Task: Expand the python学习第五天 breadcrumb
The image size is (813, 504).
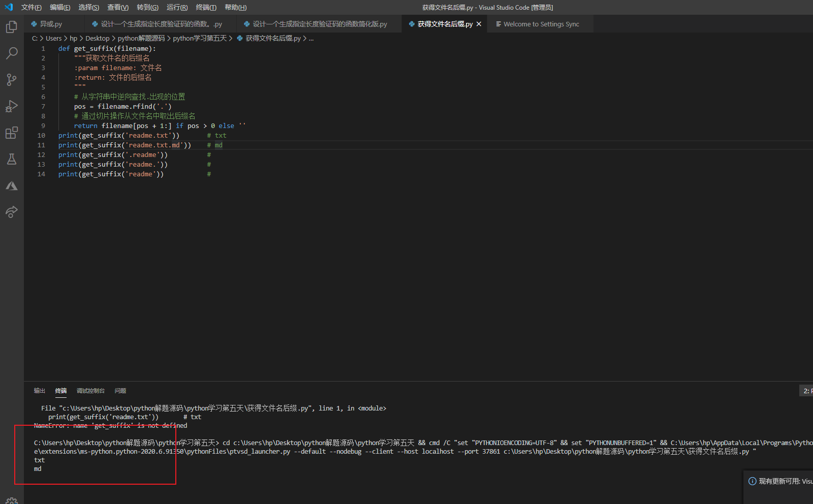Action: tap(200, 38)
